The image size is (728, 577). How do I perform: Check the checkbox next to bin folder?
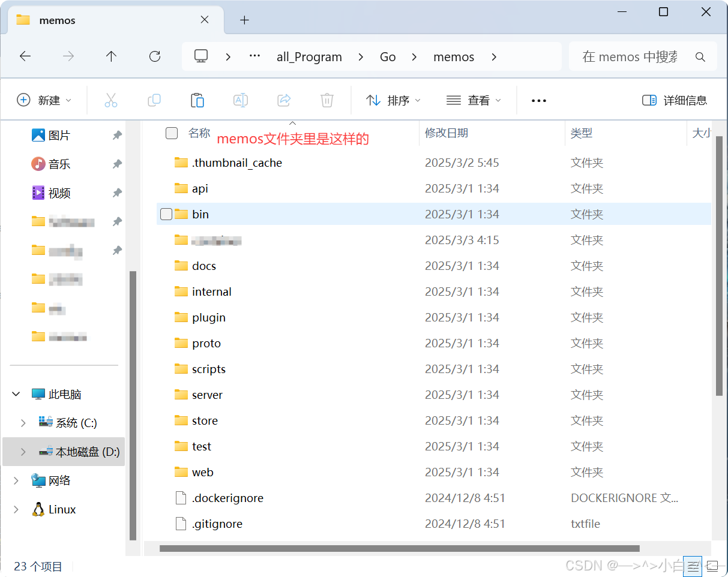166,214
